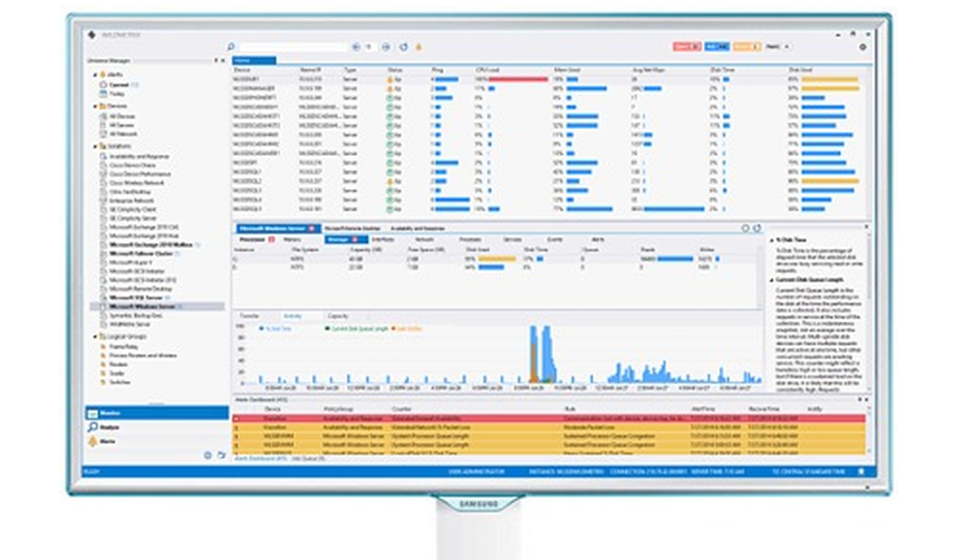Click the Today calendar icon in the tree

pyautogui.click(x=104, y=94)
